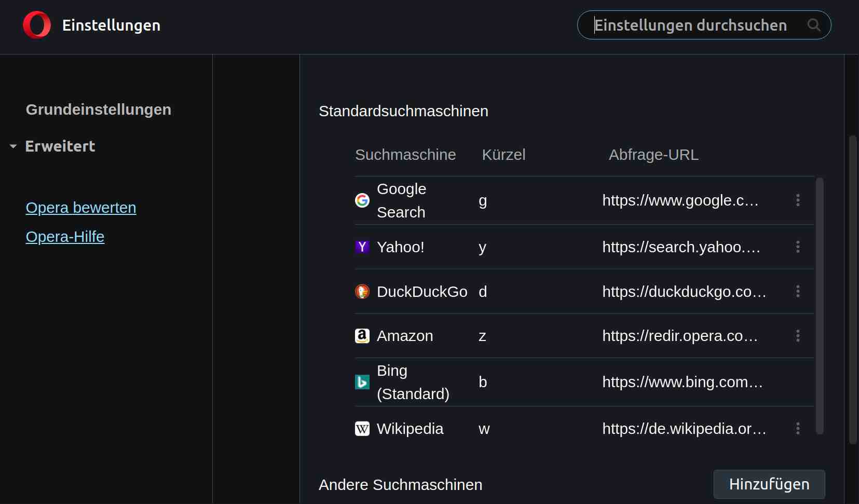Open more options for Google Search
The height and width of the screenshot is (504, 859).
(798, 200)
